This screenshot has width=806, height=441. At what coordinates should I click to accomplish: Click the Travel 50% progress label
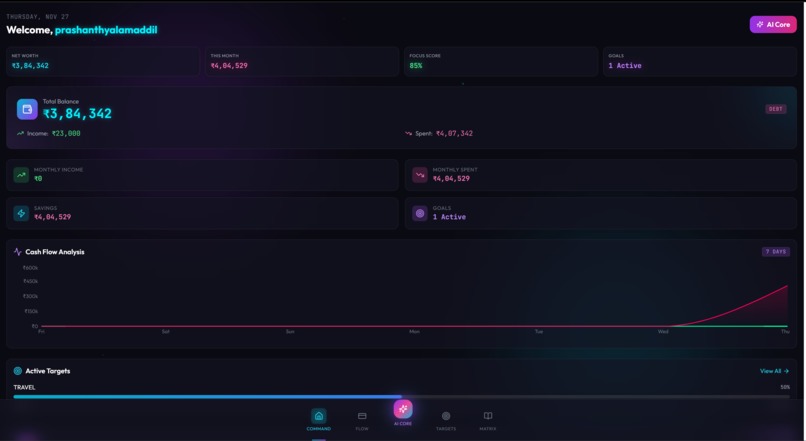point(785,388)
